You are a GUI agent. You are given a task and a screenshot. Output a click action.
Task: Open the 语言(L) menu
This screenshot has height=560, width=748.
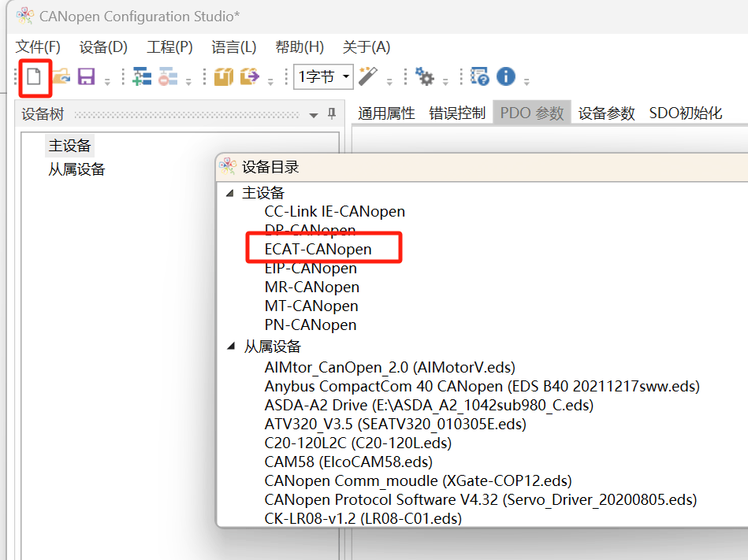pos(234,46)
